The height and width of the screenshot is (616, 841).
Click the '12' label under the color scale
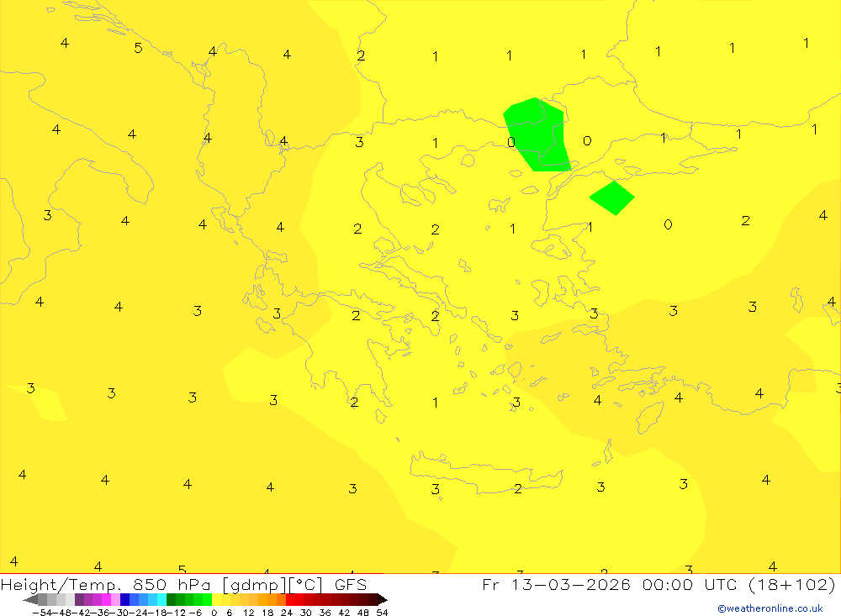[x=248, y=613]
